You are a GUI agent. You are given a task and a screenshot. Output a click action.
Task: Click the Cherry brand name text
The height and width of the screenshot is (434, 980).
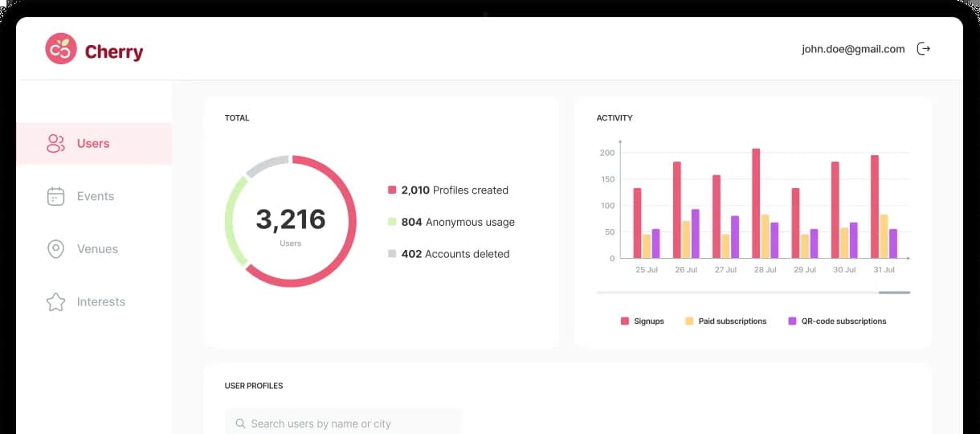coord(114,52)
